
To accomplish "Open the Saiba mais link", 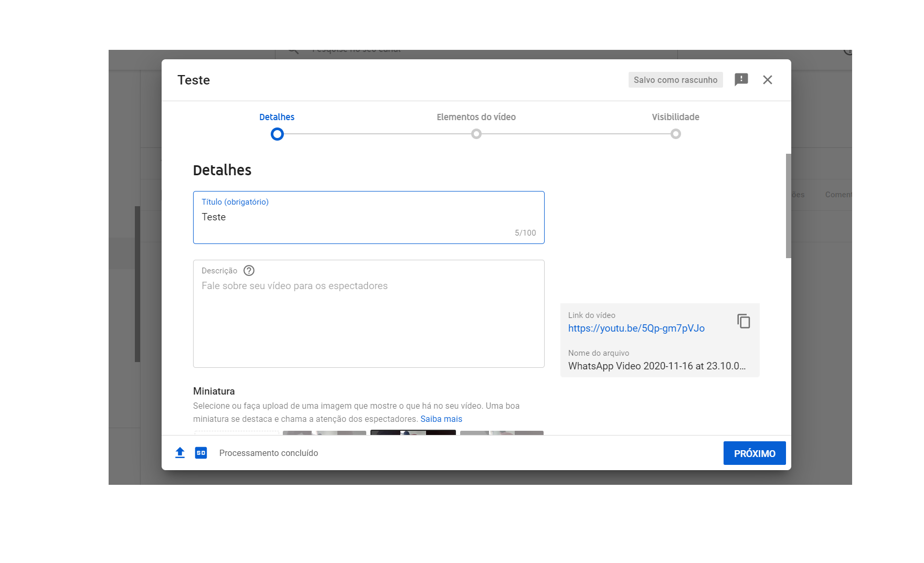I will pos(441,419).
